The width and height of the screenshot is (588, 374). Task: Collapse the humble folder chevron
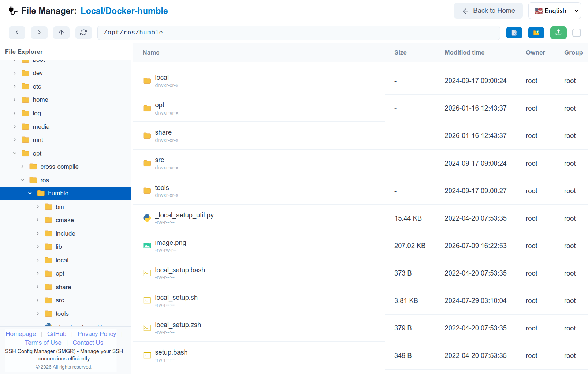[30, 193]
